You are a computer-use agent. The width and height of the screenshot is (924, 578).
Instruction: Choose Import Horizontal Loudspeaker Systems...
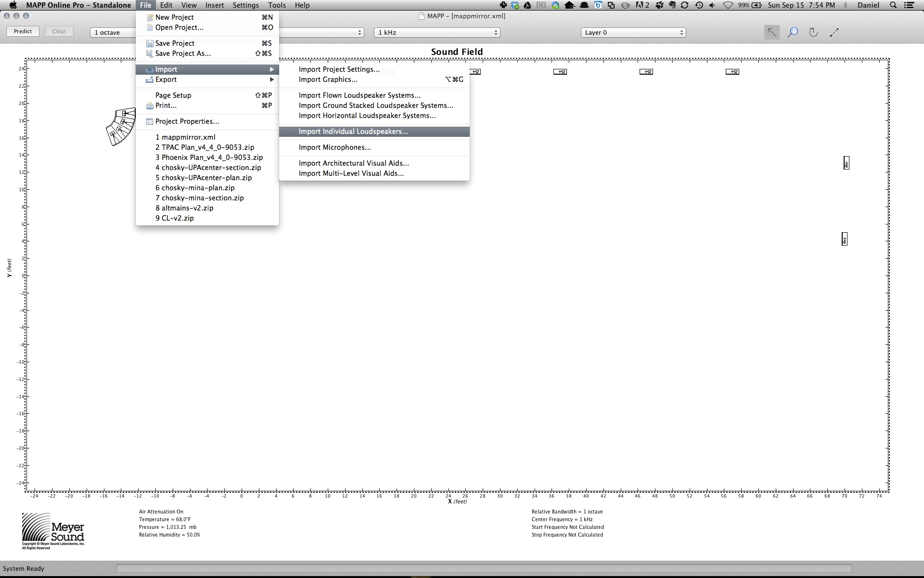[x=374, y=116]
